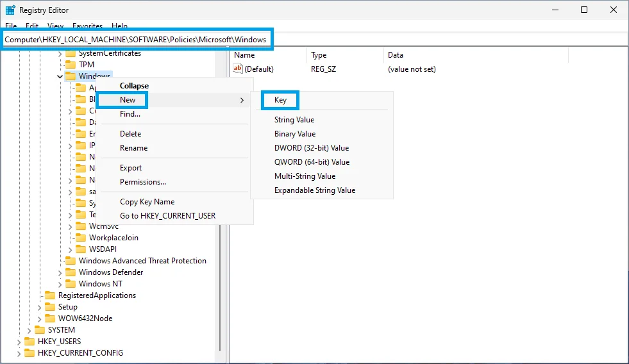Expand the HKEY_CURRENT_CONFIG hive
This screenshot has height=364, width=629.
pyautogui.click(x=19, y=353)
